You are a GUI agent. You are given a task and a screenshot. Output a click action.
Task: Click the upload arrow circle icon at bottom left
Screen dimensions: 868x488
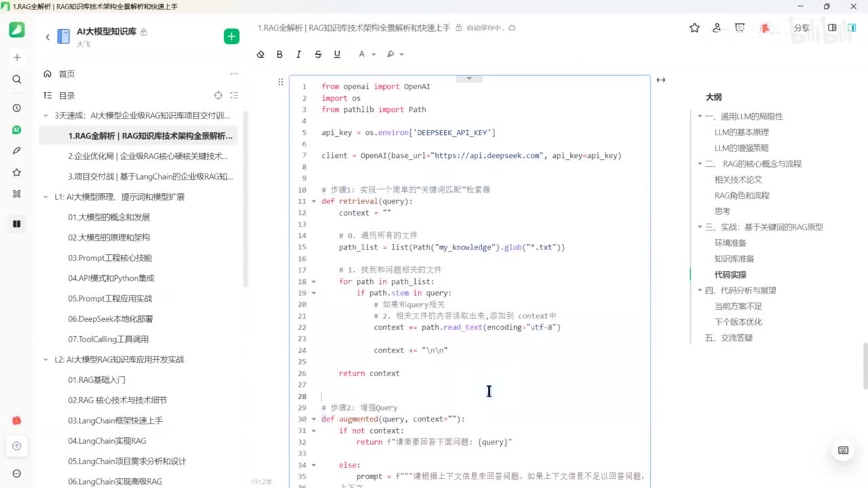17,446
